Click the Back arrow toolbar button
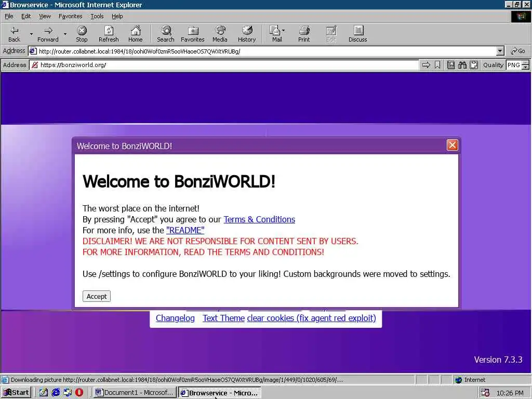Image resolution: width=532 pixels, height=399 pixels. [x=14, y=34]
